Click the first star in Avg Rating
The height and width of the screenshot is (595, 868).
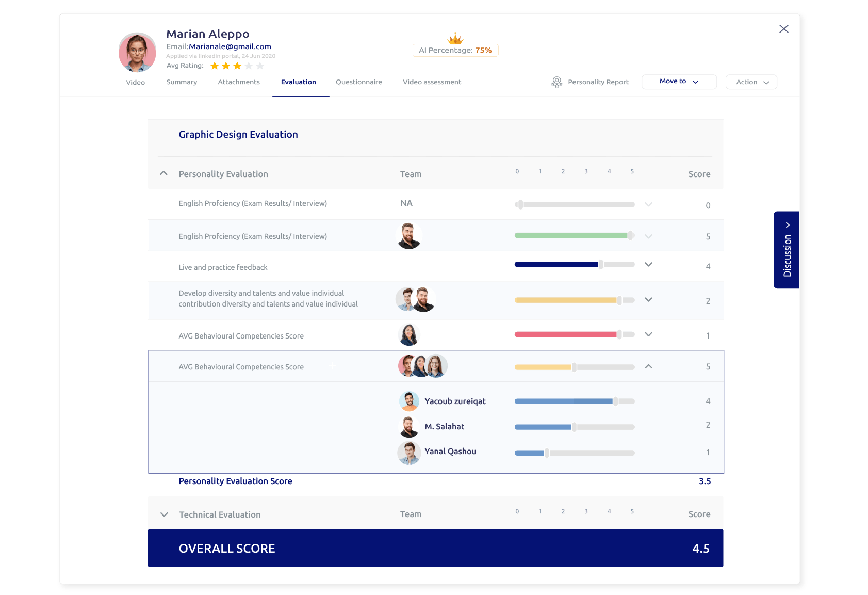(x=214, y=66)
